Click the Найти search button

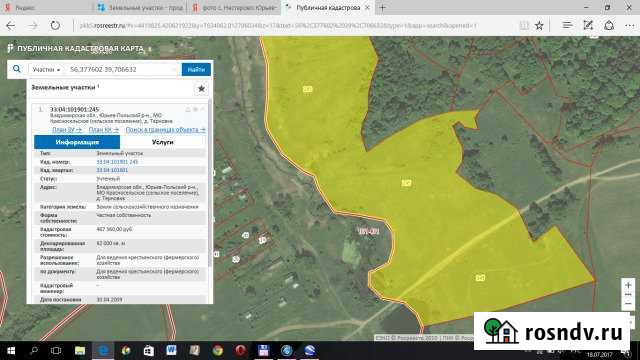(196, 70)
